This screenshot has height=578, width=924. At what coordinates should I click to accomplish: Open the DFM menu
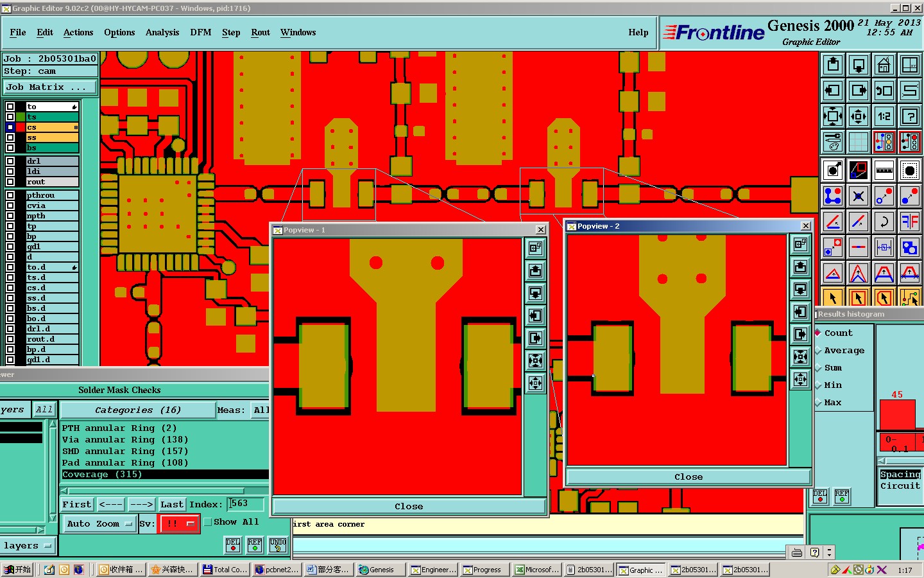[201, 32]
